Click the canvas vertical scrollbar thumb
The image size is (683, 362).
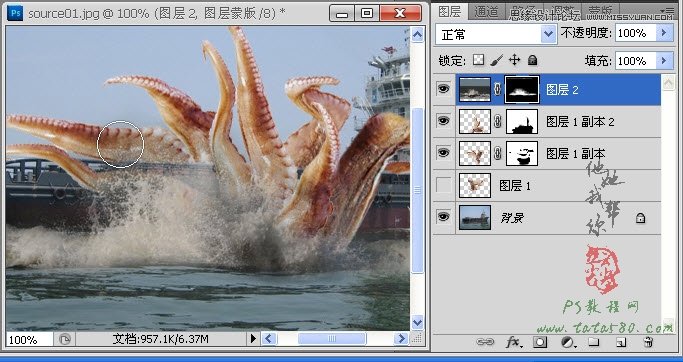click(417, 190)
